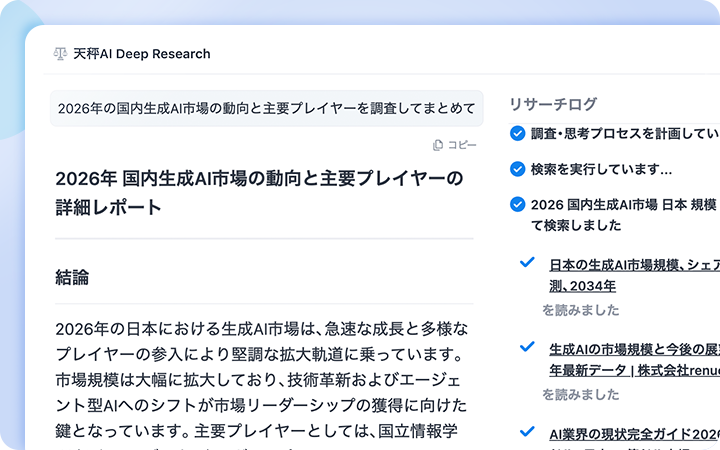Click the report title 2026年 国内生成AI市場の動向
This screenshot has height=450, width=720.
coord(259,192)
